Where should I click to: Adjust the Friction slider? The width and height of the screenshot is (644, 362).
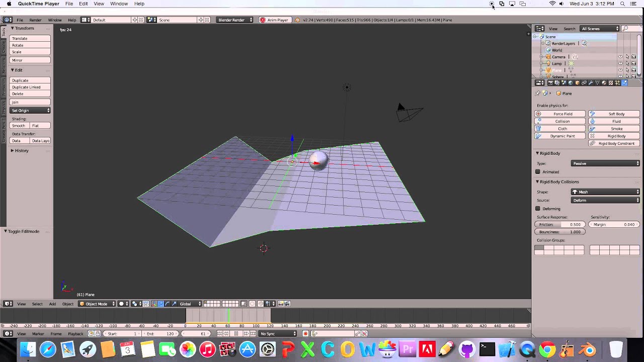click(x=560, y=225)
